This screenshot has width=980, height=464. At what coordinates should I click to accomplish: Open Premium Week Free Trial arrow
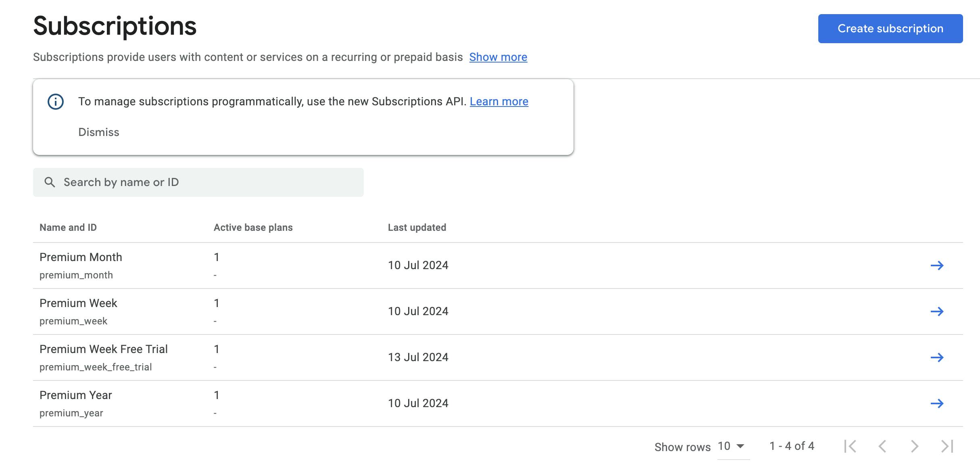coord(937,357)
